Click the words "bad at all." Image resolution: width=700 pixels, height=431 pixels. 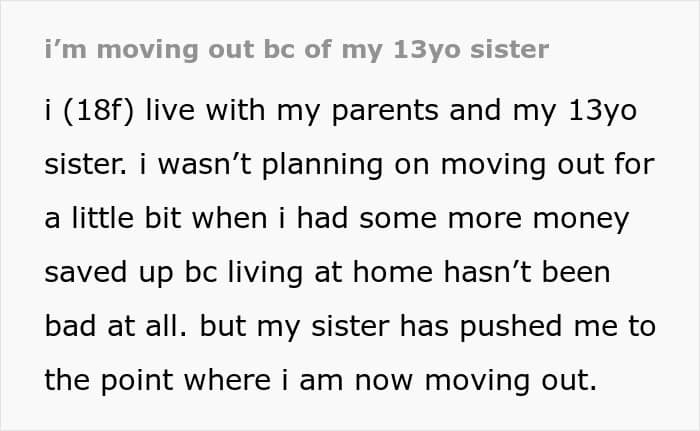click(116, 326)
